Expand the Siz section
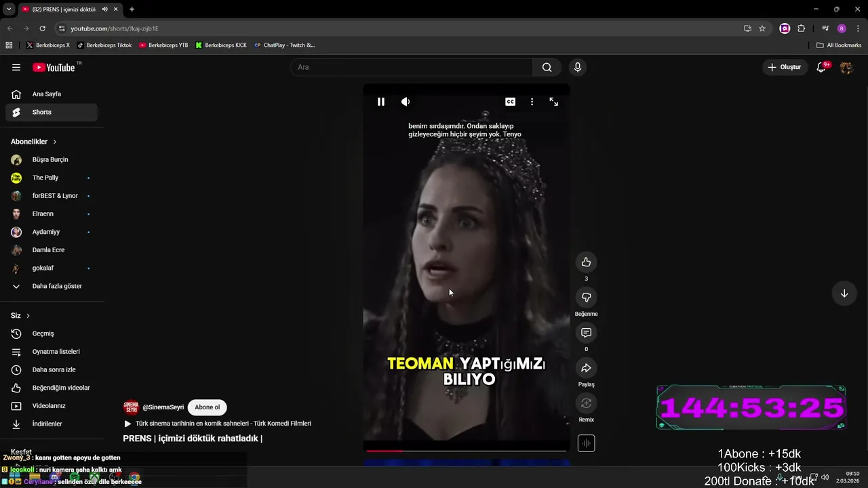868x488 pixels. [x=20, y=316]
